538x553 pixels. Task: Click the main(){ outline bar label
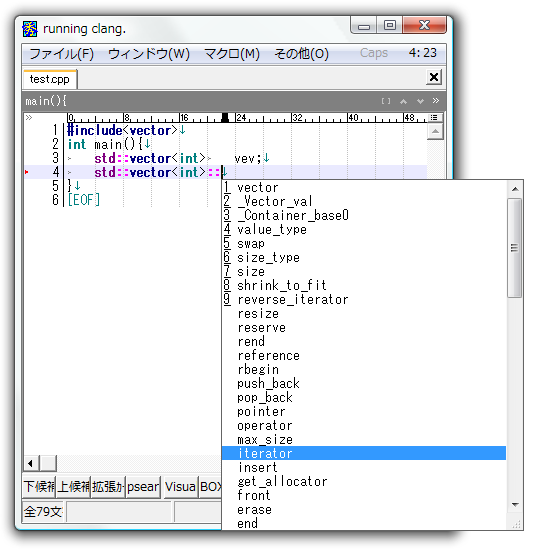(46, 101)
